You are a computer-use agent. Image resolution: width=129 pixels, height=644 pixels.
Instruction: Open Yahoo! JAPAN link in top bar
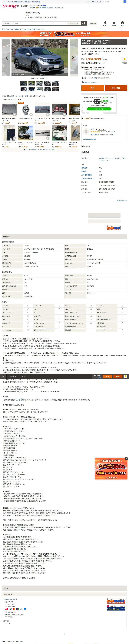pos(91,2)
